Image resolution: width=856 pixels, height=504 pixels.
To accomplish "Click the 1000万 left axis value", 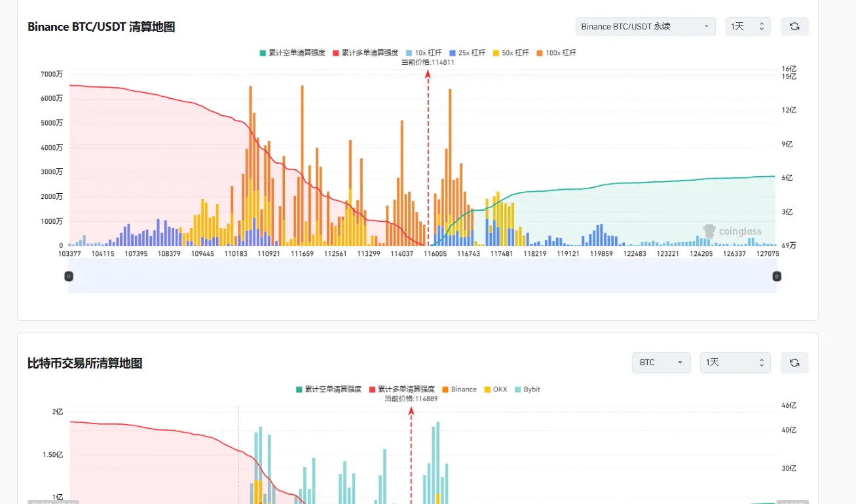I will coord(52,221).
